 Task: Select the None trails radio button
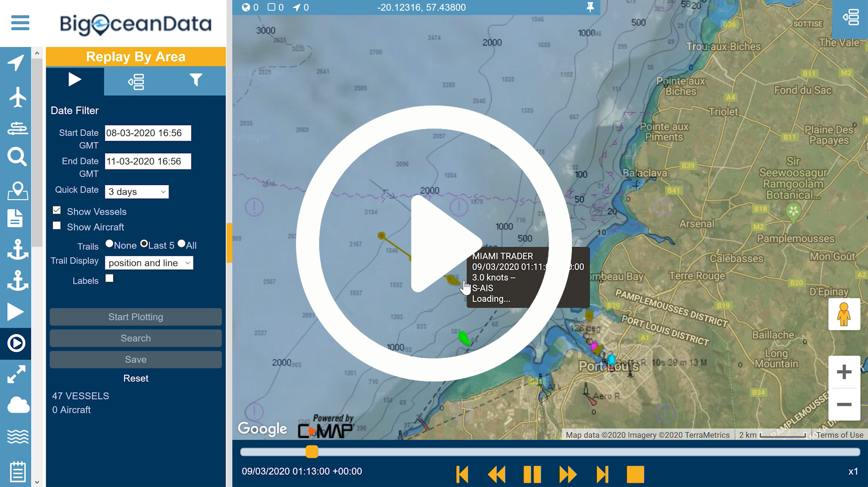coord(109,244)
